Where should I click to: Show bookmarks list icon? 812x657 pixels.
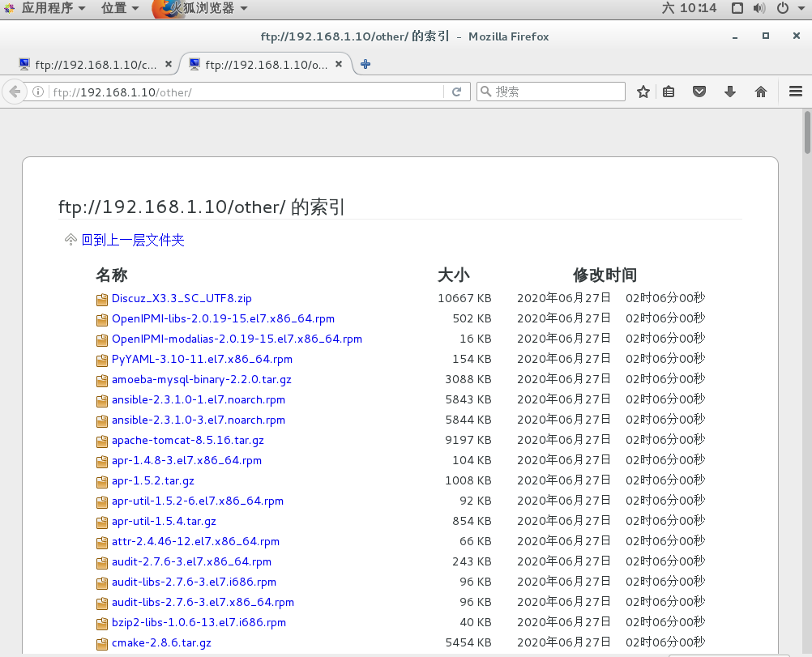pos(669,92)
